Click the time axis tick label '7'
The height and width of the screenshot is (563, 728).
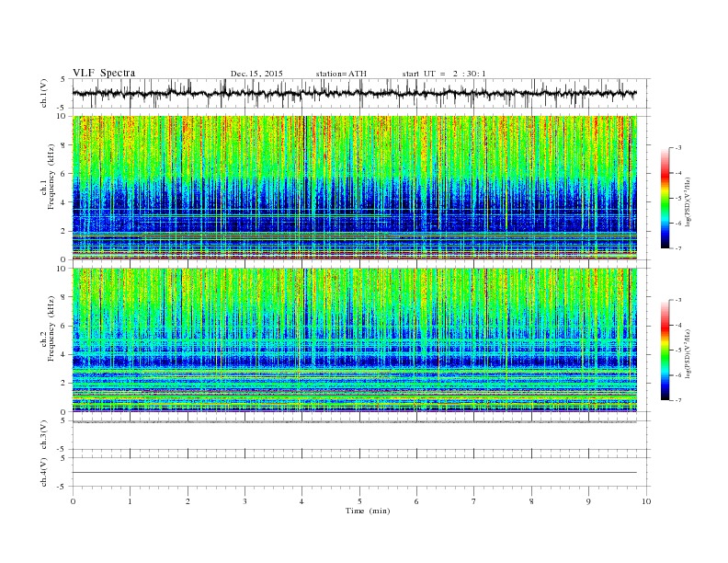[x=474, y=501]
